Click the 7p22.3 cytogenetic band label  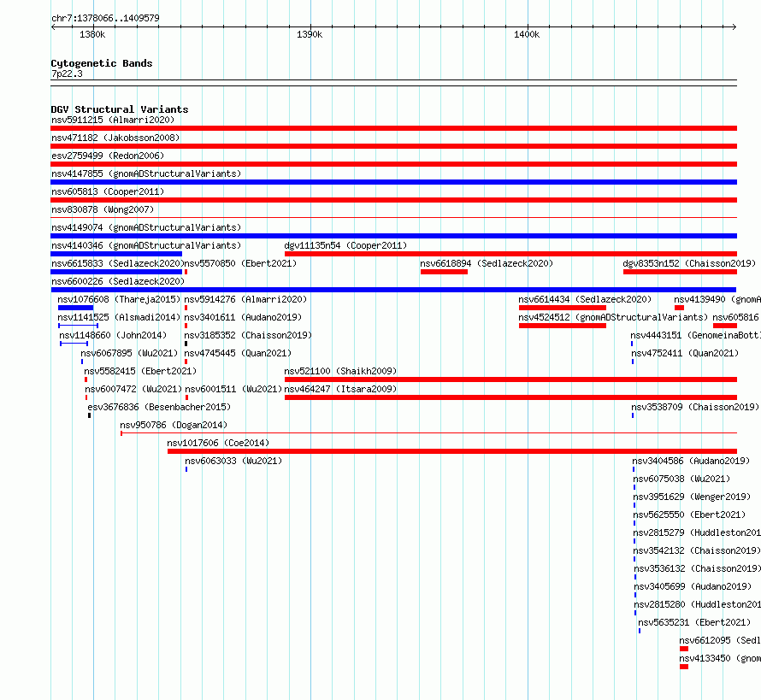(x=67, y=74)
